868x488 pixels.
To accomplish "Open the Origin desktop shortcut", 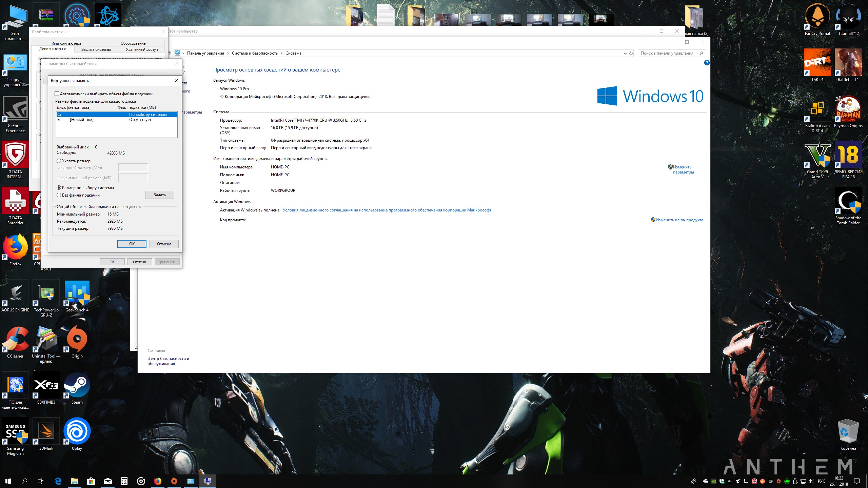I will [x=77, y=342].
